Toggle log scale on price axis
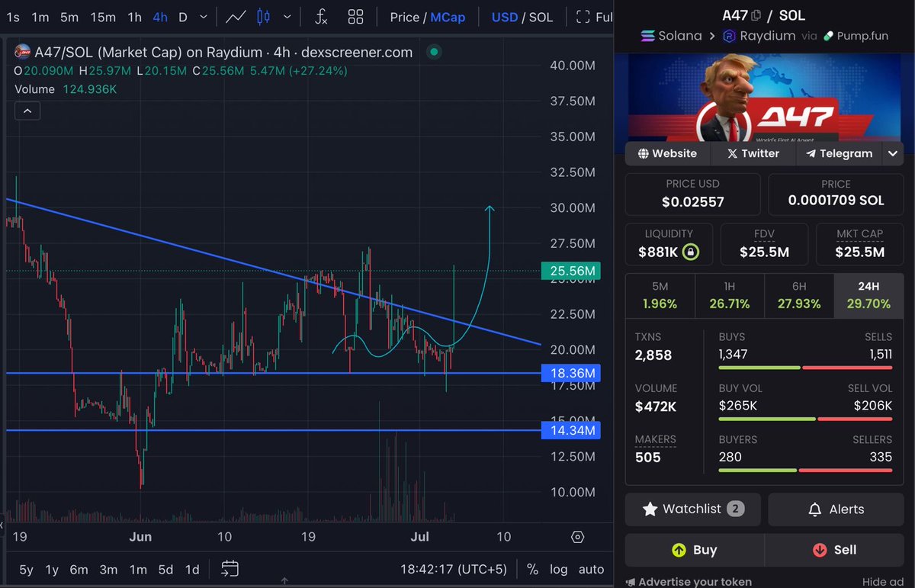 (x=558, y=569)
